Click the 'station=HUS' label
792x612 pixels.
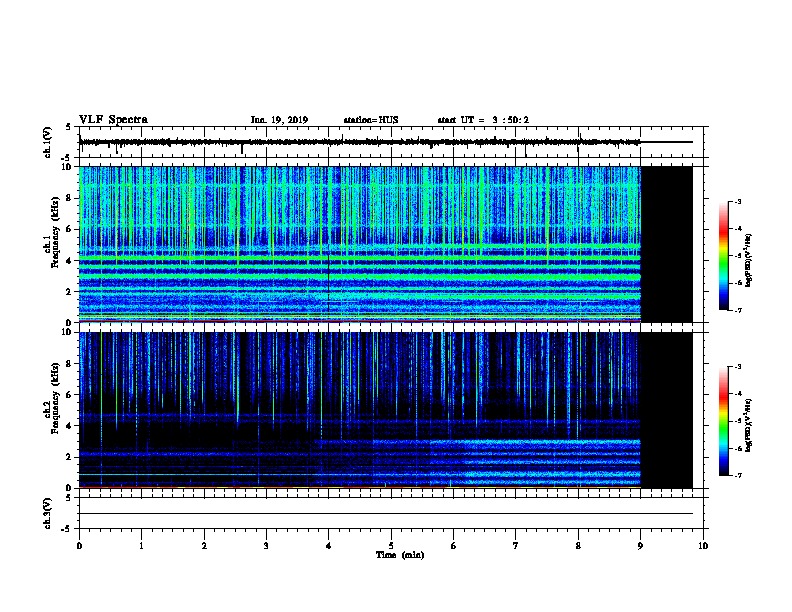tap(371, 120)
